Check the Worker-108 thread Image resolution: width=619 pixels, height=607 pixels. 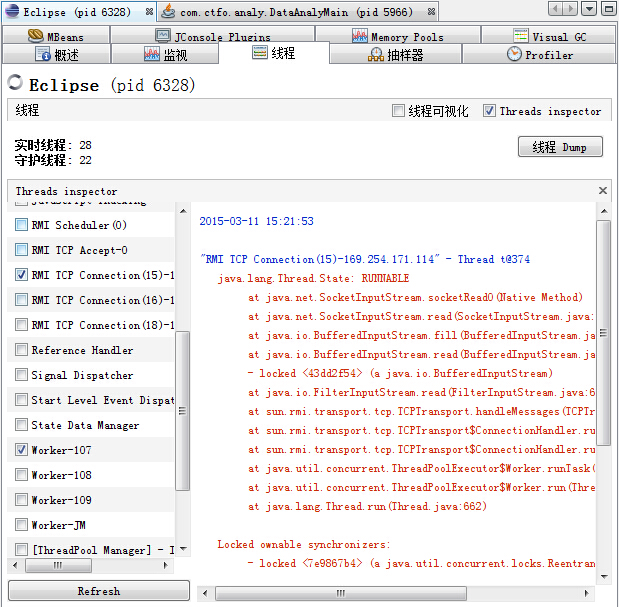point(21,474)
